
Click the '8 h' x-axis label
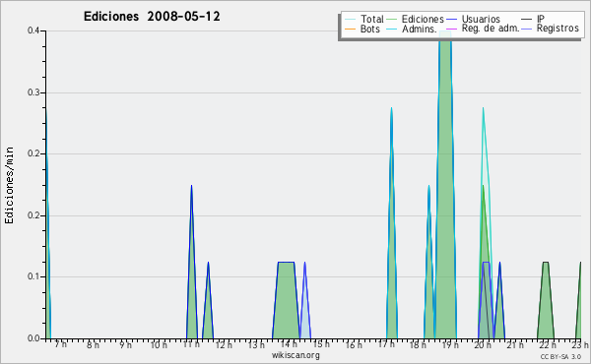pyautogui.click(x=93, y=344)
